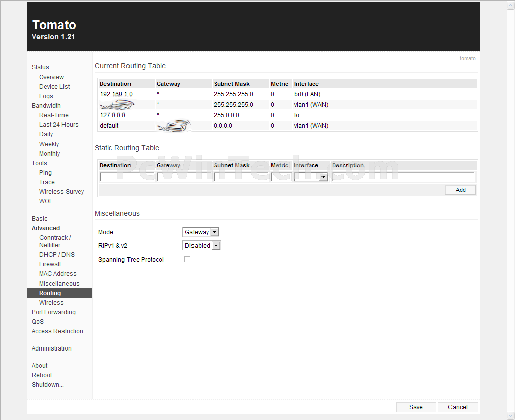This screenshot has width=515, height=420.
Task: Open Access Restriction page
Action: coord(57,331)
